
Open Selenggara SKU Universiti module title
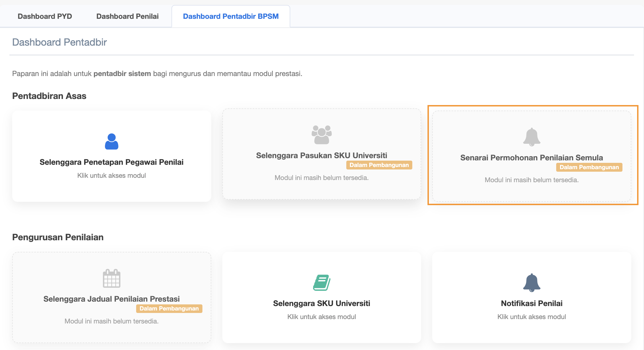[321, 303]
